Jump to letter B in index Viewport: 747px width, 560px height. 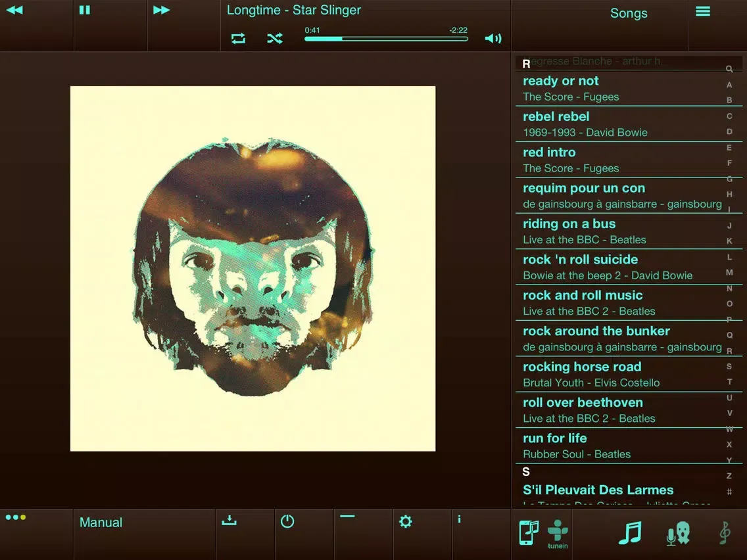(x=729, y=101)
